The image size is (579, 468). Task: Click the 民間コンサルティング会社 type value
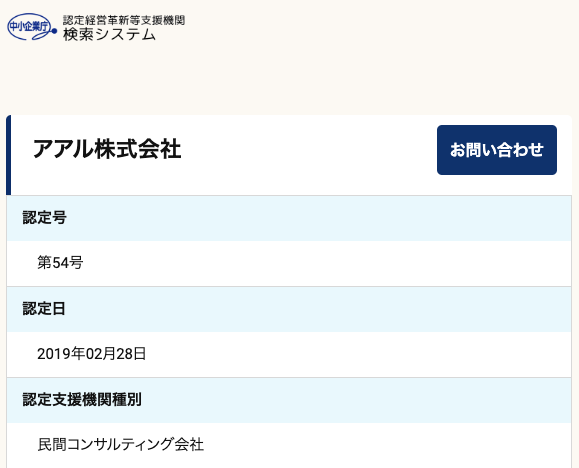pyautogui.click(x=120, y=444)
